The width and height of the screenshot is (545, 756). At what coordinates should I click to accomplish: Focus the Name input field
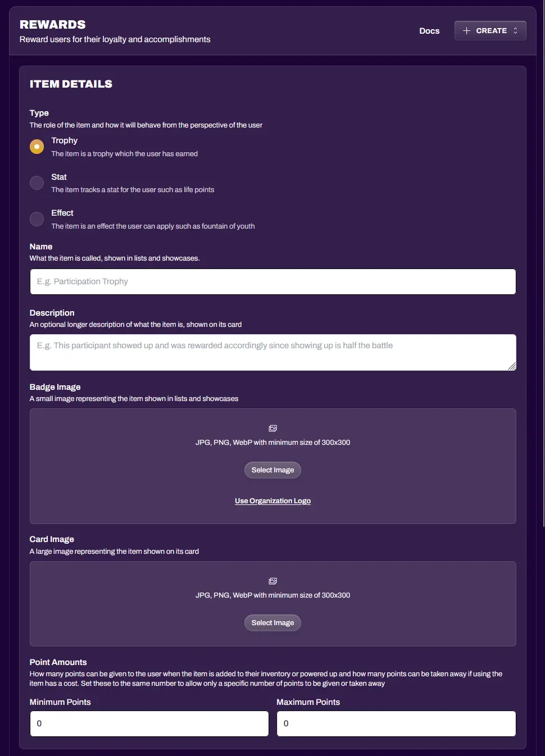tap(272, 281)
